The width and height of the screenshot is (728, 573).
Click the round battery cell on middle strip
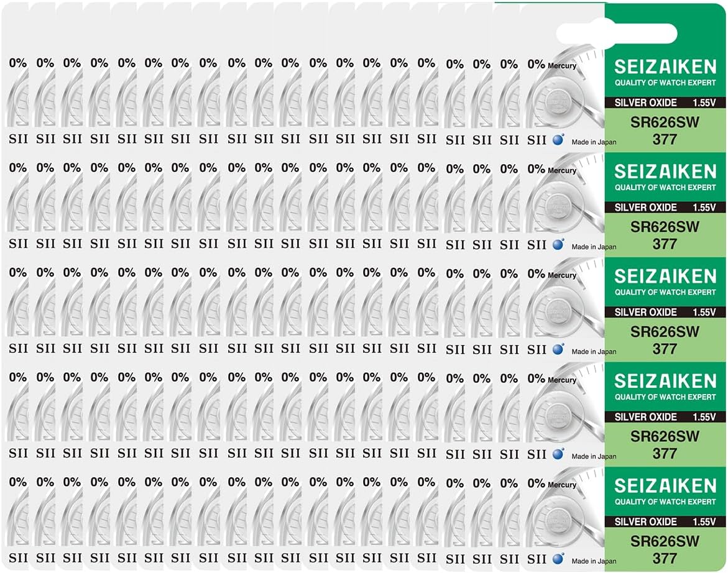pos(557,311)
